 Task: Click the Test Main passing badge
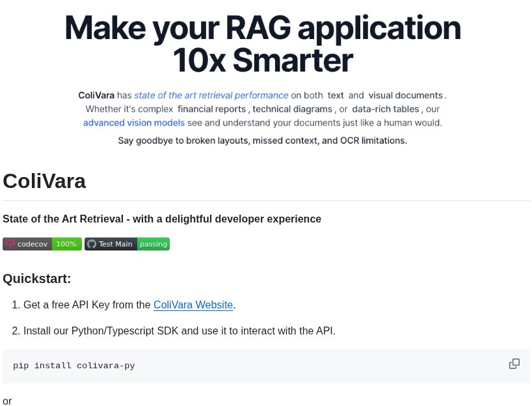coord(127,244)
